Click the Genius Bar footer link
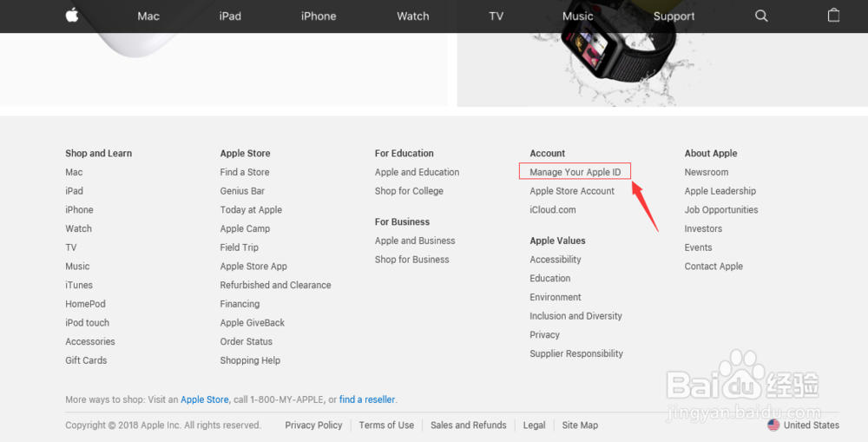Screen dimensions: 868x442 pyautogui.click(x=242, y=191)
